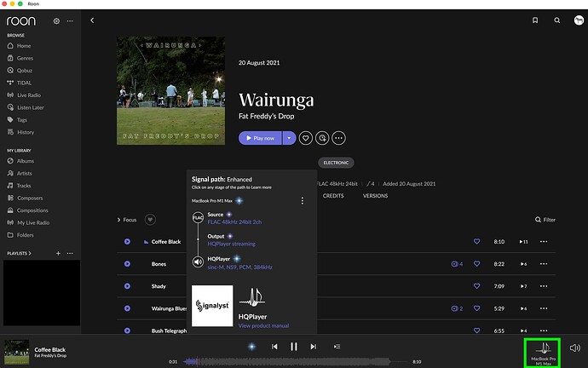The width and height of the screenshot is (588, 368).
Task: Click the ELECTRONIC genre tag
Action: pyautogui.click(x=336, y=163)
